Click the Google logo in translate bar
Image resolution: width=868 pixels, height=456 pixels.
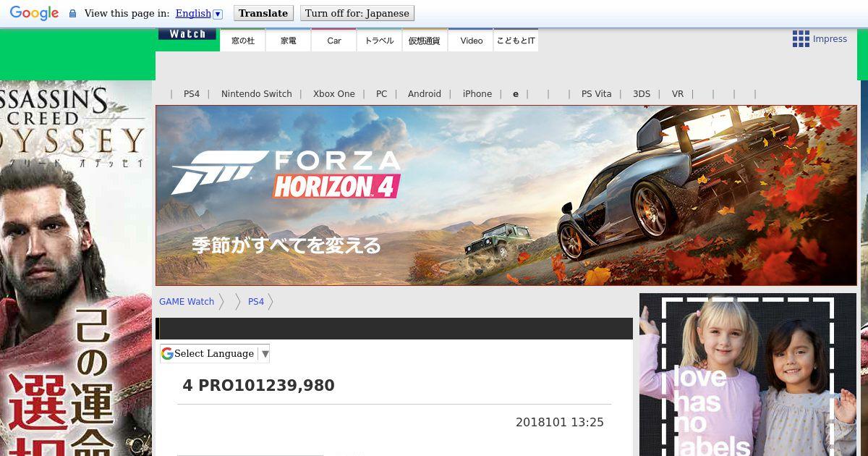pos(34,13)
